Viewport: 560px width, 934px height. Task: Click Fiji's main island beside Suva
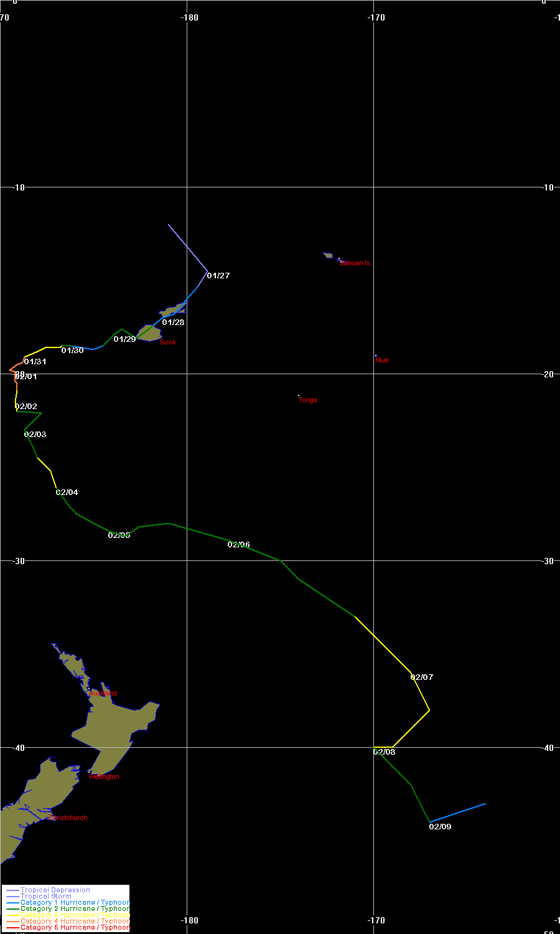pos(149,333)
